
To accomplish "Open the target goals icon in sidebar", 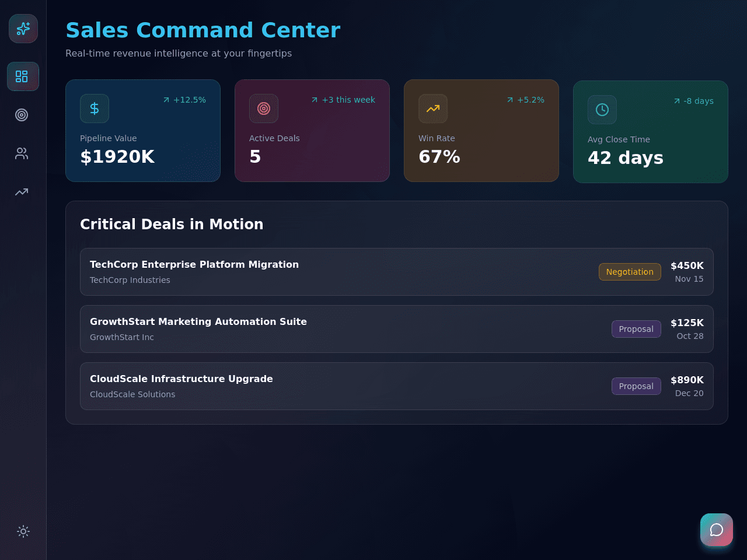I will pyautogui.click(x=22, y=115).
